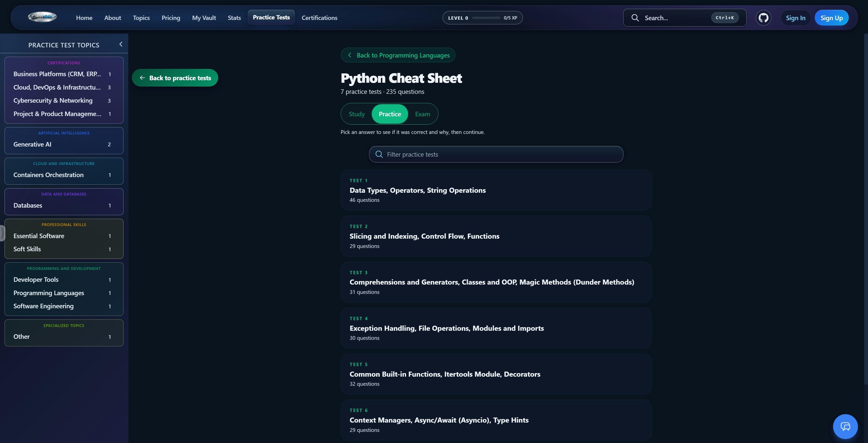Image resolution: width=868 pixels, height=443 pixels.
Task: Click the Certifications category label in sidebar
Action: click(x=64, y=63)
